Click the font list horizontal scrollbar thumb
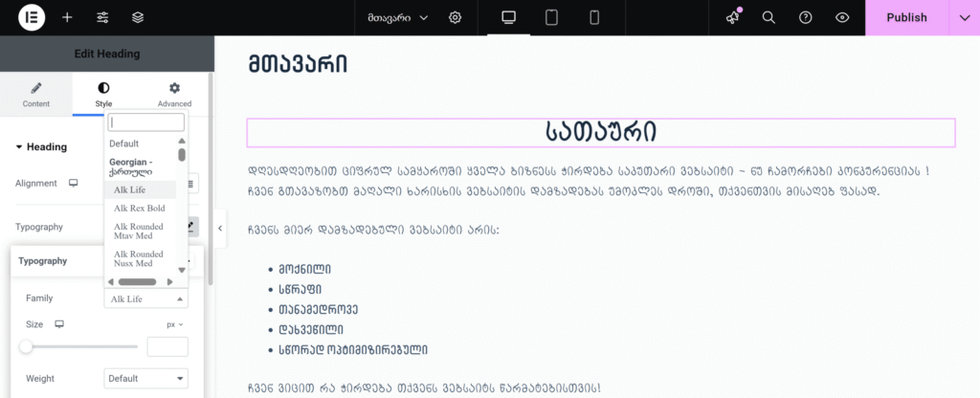 pos(137,282)
